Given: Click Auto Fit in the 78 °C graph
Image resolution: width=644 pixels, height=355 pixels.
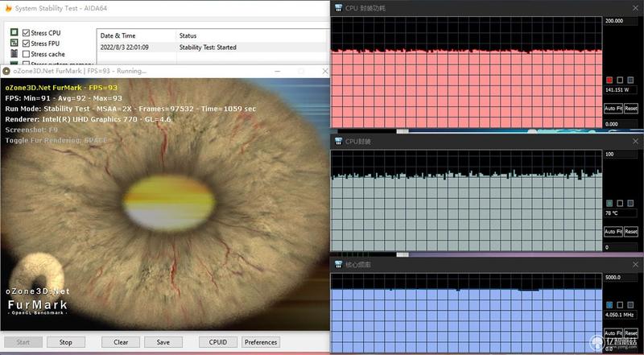Looking at the screenshot, I should coord(613,232).
